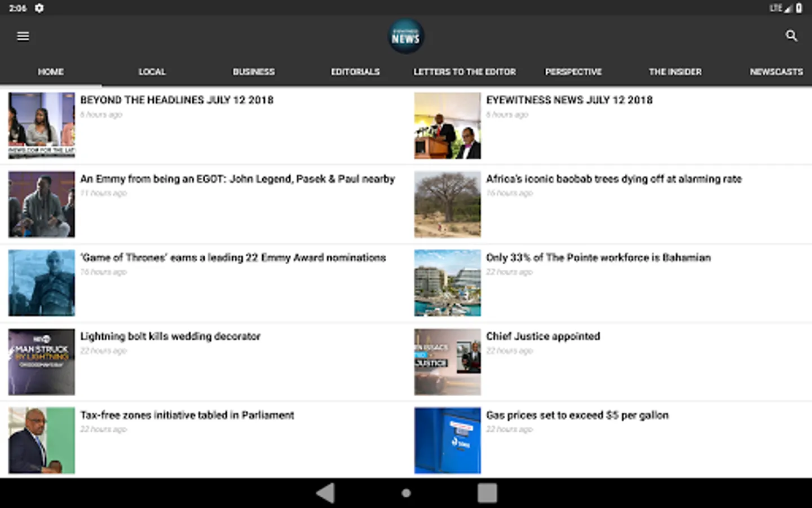Tap the battery status icon
Viewport: 812px width, 508px height.
click(x=799, y=8)
